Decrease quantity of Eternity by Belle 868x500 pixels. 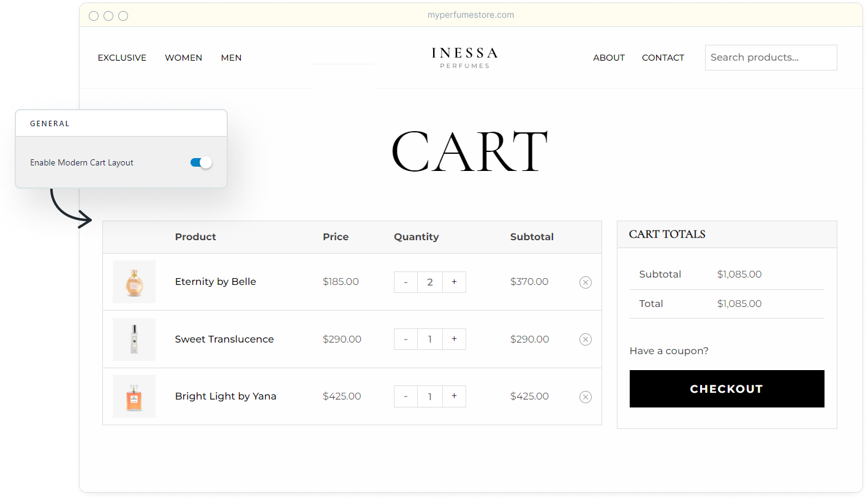(406, 282)
